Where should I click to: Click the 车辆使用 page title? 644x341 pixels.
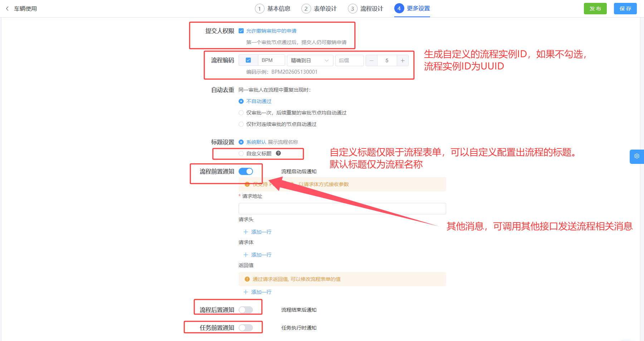pos(25,9)
